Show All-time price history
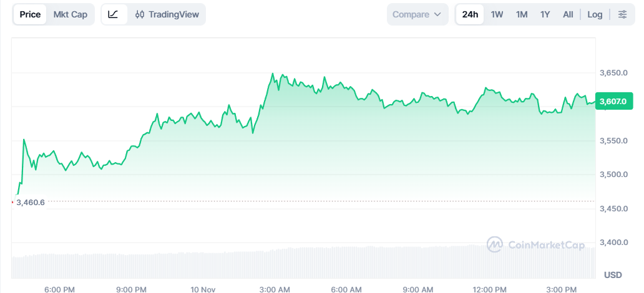644x293 pixels. coord(568,14)
